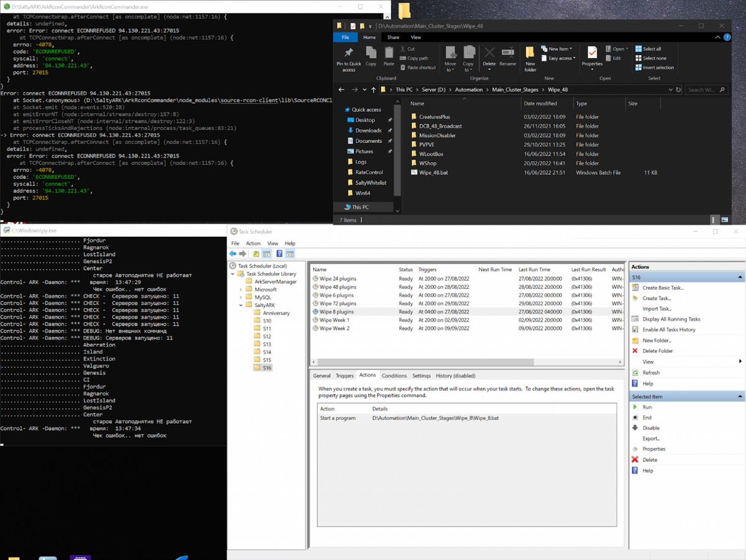The image size is (746, 560).
Task: Click the Explorer refresh button beside address bar
Action: [679, 90]
